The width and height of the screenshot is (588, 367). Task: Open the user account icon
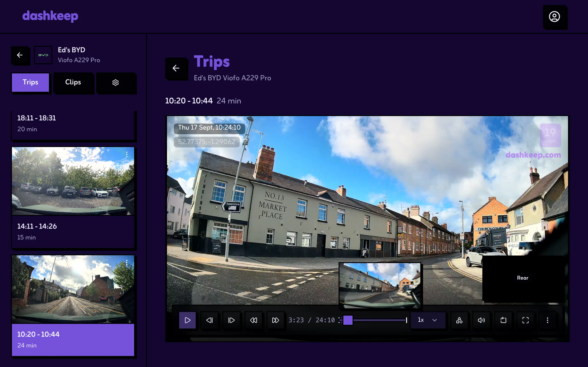554,17
